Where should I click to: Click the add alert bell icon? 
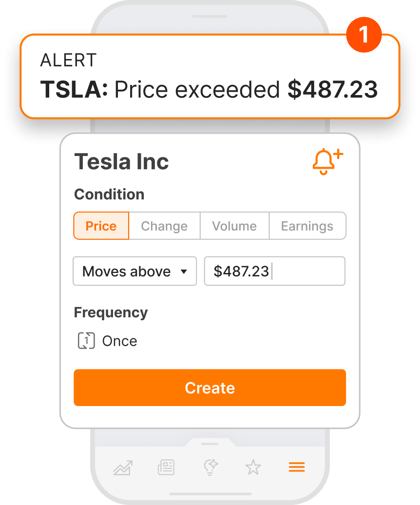[x=327, y=162]
